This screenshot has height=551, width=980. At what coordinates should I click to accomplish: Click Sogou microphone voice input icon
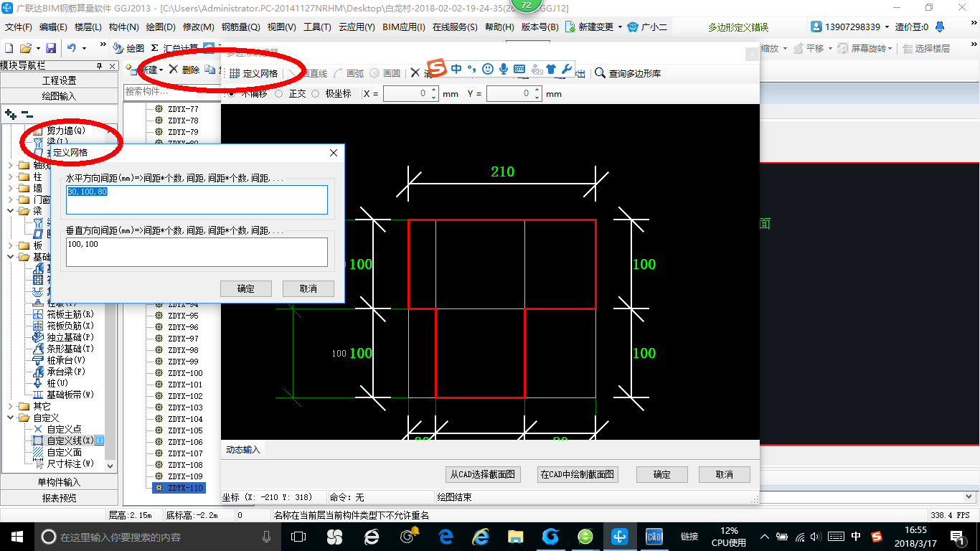(504, 69)
